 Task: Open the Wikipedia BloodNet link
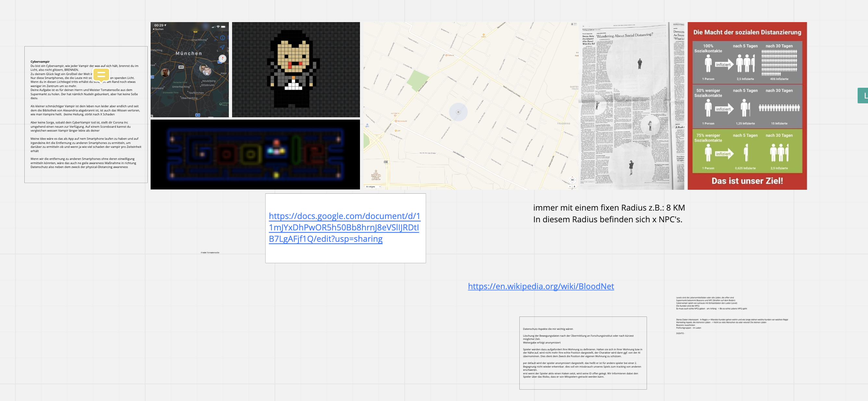tap(540, 286)
